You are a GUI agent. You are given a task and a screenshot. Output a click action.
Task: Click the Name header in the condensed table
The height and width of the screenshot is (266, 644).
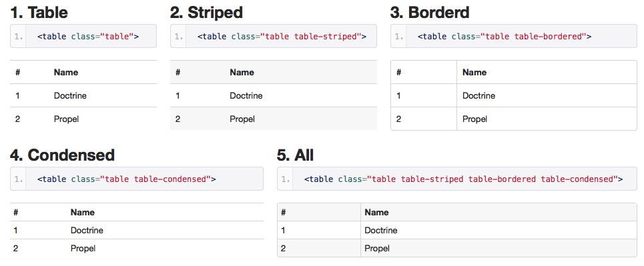click(x=83, y=212)
